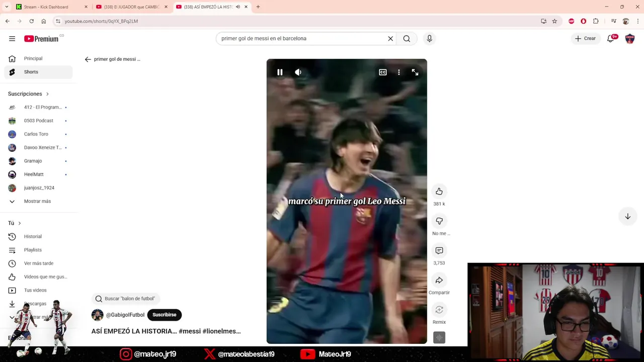Image resolution: width=644 pixels, height=362 pixels.
Task: Reload the page in the browser
Action: point(31,21)
